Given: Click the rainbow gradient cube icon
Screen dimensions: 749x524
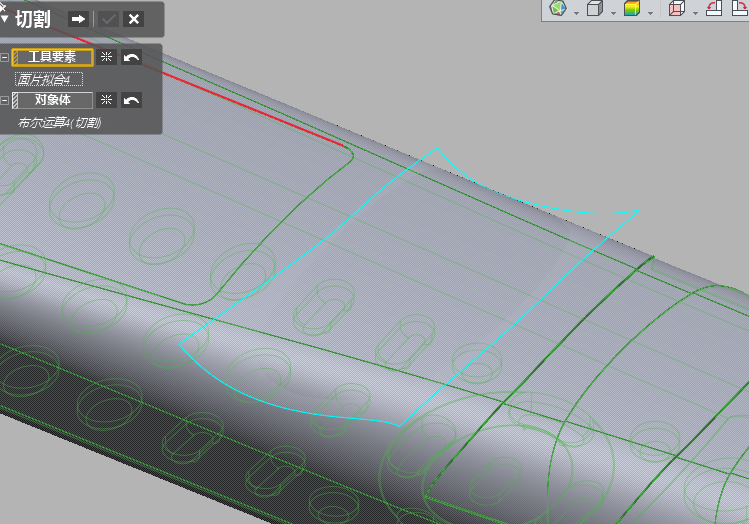Looking at the screenshot, I should 632,8.
